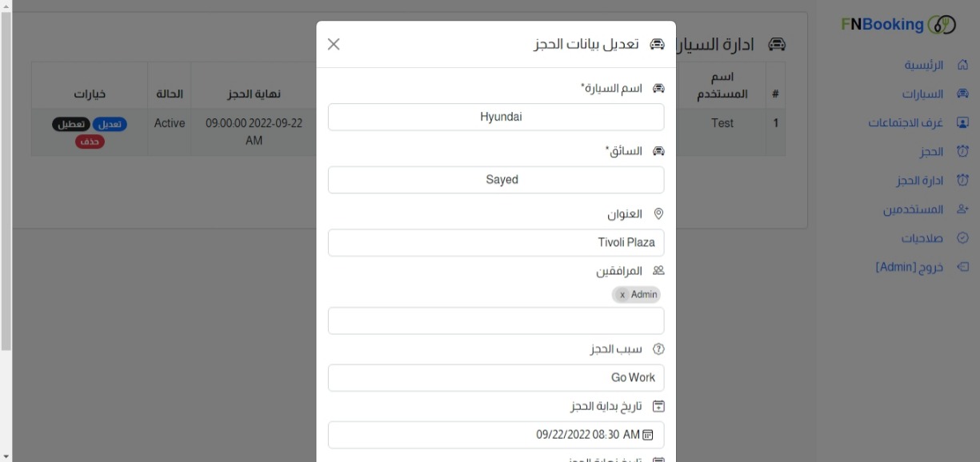The image size is (980, 462).
Task: Click the خروج [Admin] logout icon
Action: (x=963, y=267)
